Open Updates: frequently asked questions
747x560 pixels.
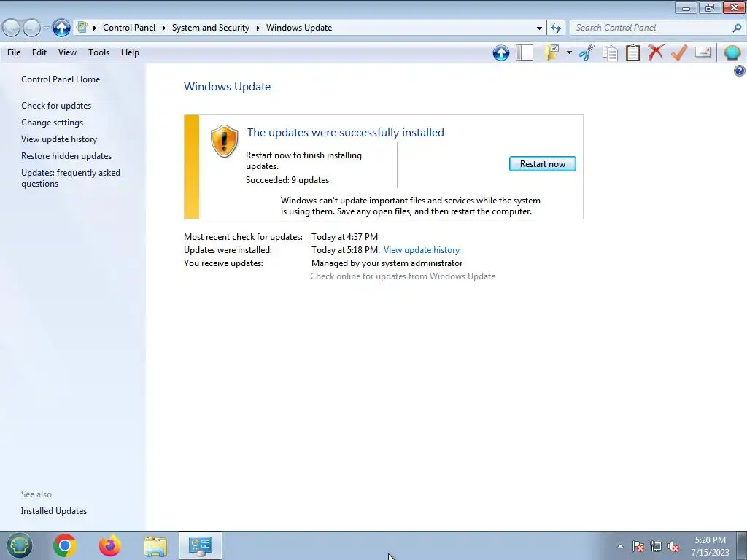click(x=71, y=178)
